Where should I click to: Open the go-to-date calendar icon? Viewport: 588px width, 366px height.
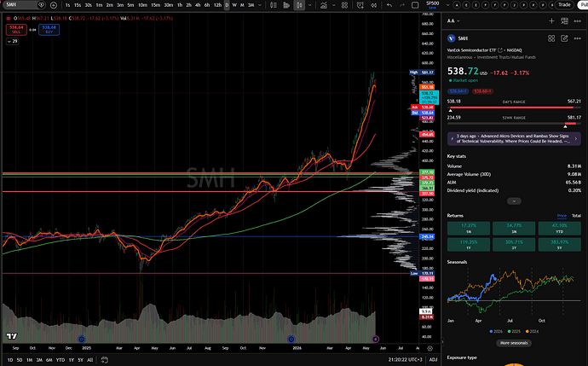104,360
